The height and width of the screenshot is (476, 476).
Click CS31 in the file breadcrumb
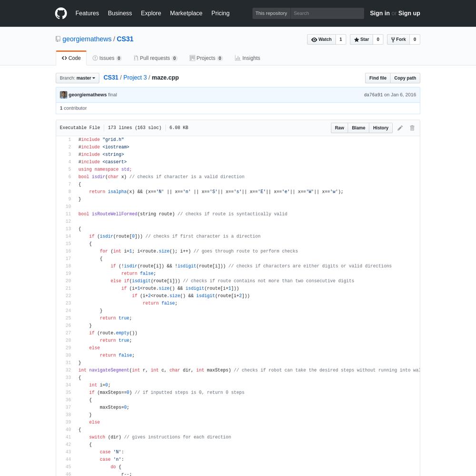click(111, 78)
